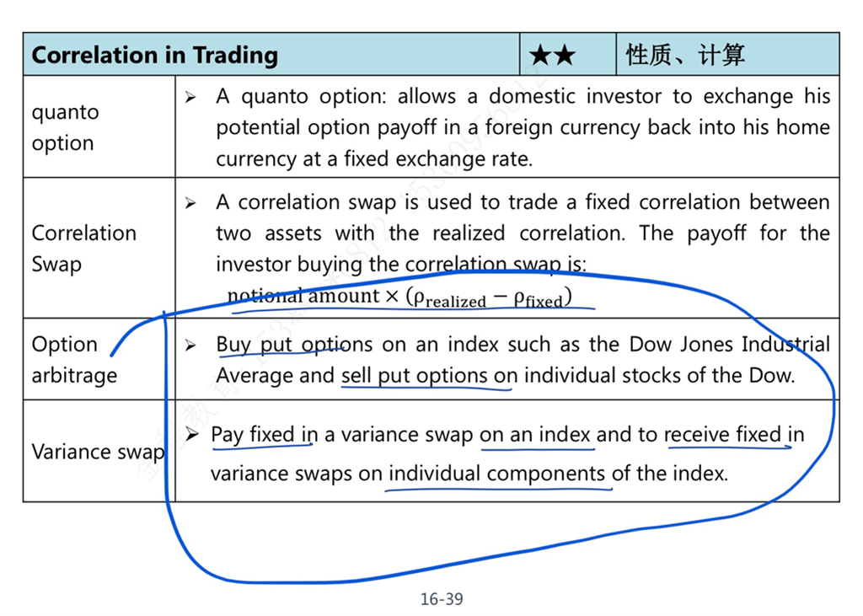Click the 'Correlation in Trading' title
Viewport: 863px width, 616px height.
pyautogui.click(x=155, y=55)
